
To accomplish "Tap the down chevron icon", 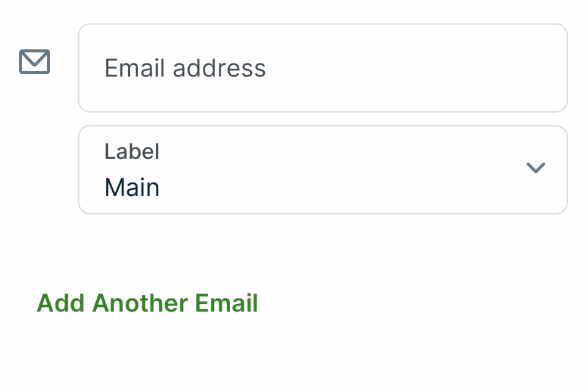I will pos(535,168).
